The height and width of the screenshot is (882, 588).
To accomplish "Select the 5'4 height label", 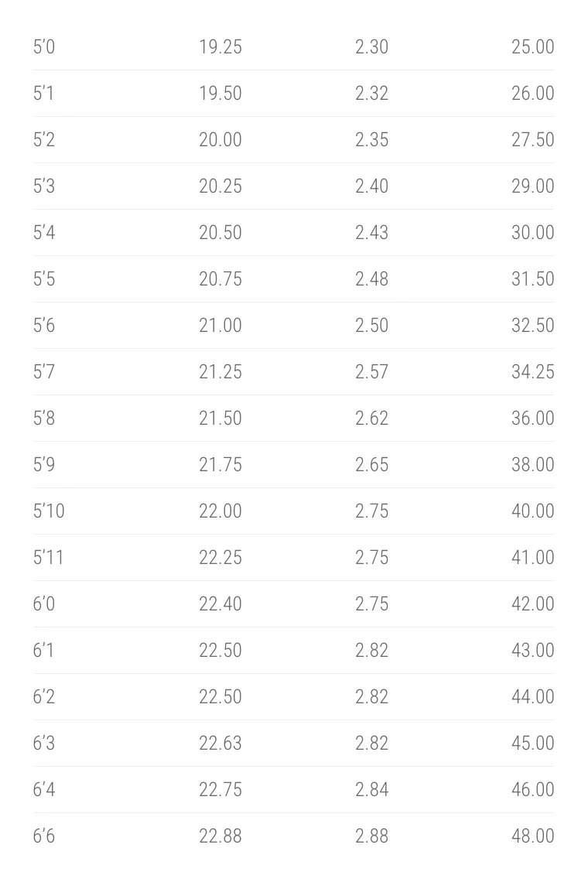I will coord(44,232).
